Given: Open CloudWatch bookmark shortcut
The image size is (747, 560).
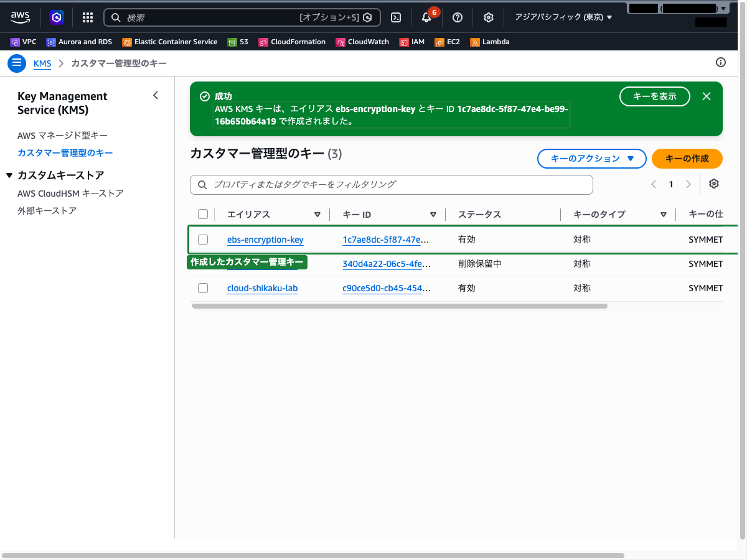Looking at the screenshot, I should pos(362,42).
